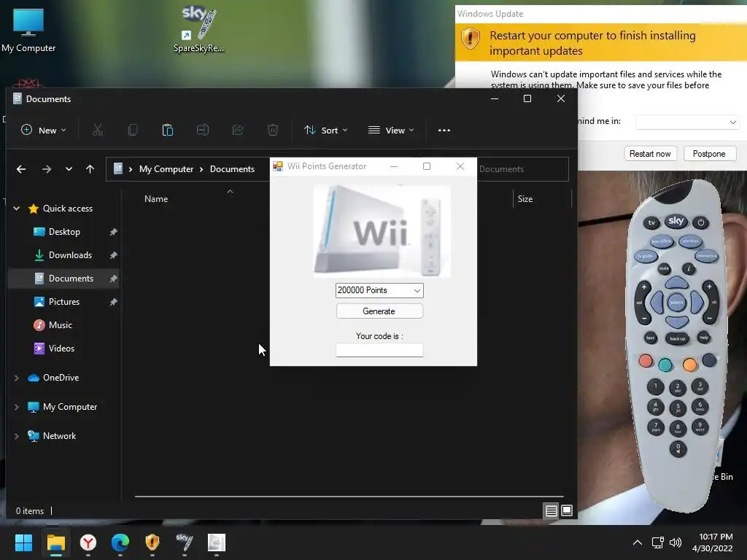Click the Generate button
The width and height of the screenshot is (747, 560).
tap(379, 311)
